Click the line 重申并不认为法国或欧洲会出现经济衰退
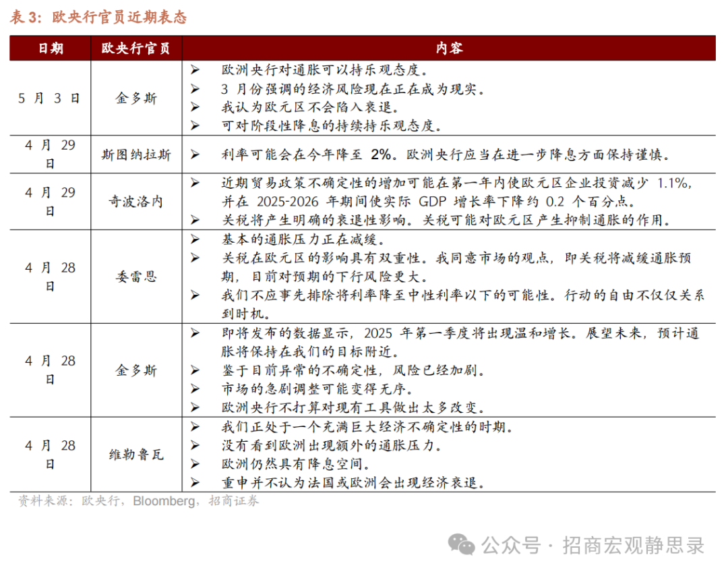 click(x=353, y=483)
